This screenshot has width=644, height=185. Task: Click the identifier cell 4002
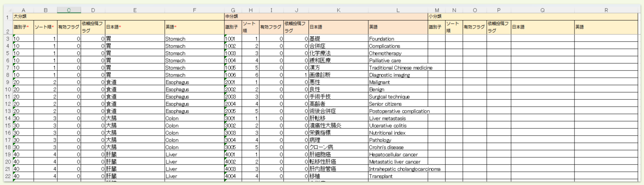(x=233, y=161)
